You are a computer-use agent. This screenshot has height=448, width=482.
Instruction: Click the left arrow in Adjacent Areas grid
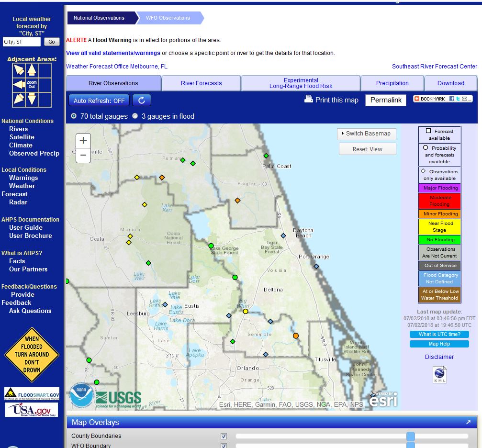[19, 85]
